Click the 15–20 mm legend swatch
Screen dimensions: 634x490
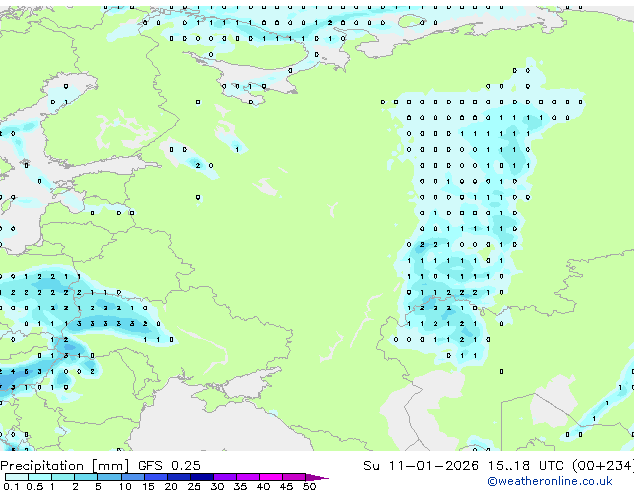(x=155, y=477)
